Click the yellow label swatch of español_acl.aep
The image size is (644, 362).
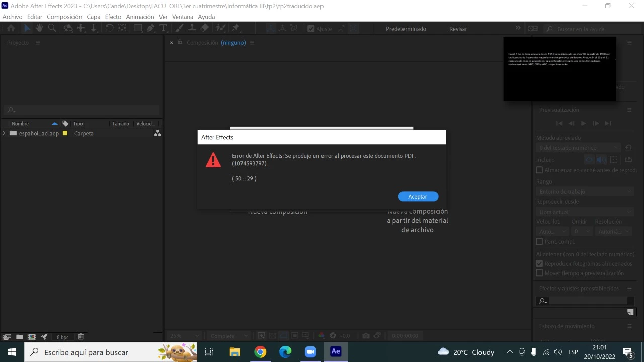coord(65,133)
